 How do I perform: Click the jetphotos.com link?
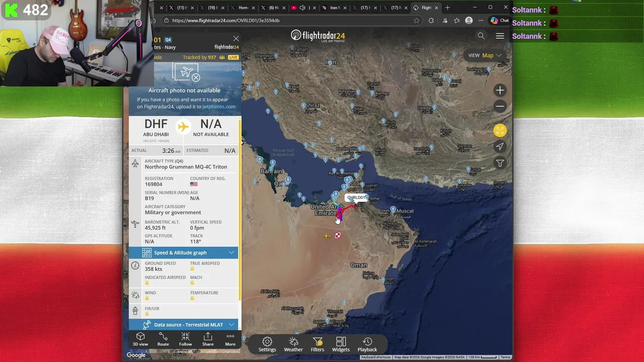218,107
